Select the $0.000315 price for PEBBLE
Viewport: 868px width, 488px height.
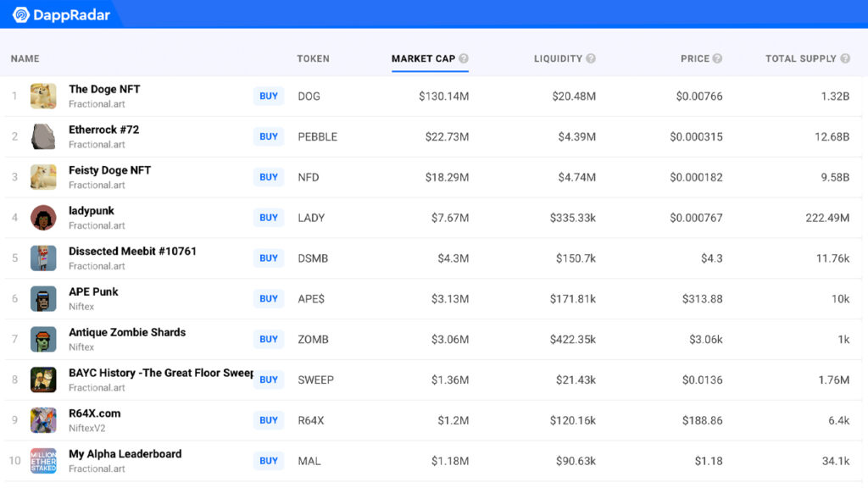coord(696,136)
